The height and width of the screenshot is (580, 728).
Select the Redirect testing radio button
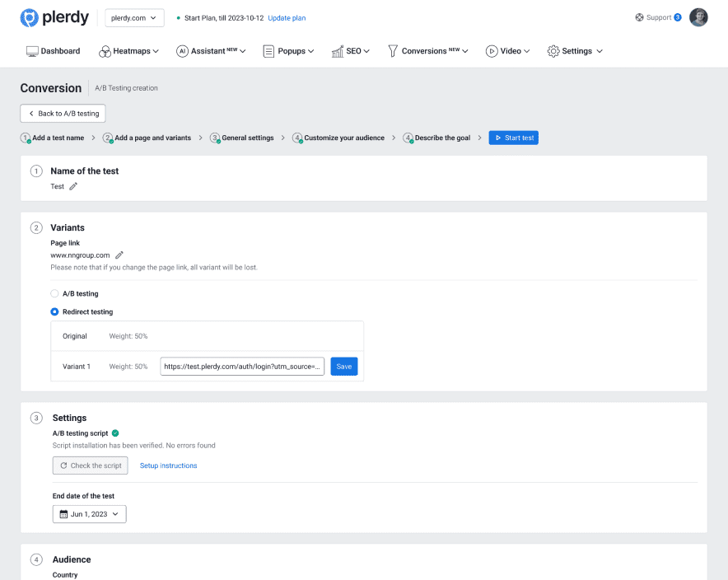click(x=55, y=312)
